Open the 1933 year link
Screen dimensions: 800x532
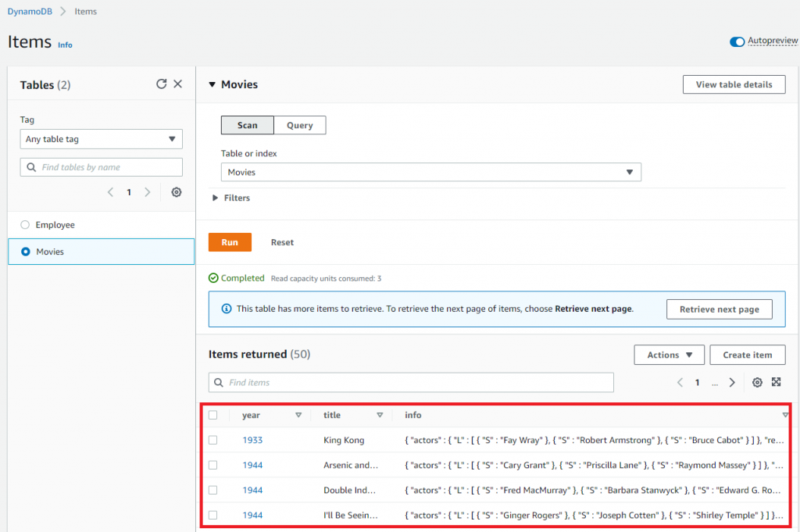[x=252, y=440]
